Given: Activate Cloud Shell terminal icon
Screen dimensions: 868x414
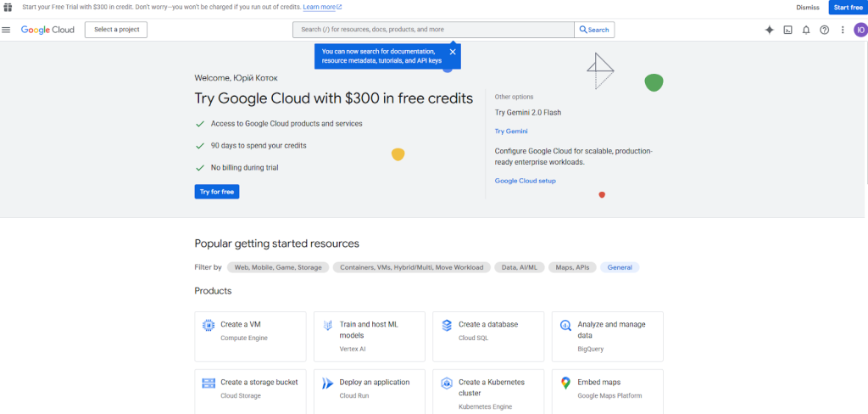Looking at the screenshot, I should click(x=787, y=30).
